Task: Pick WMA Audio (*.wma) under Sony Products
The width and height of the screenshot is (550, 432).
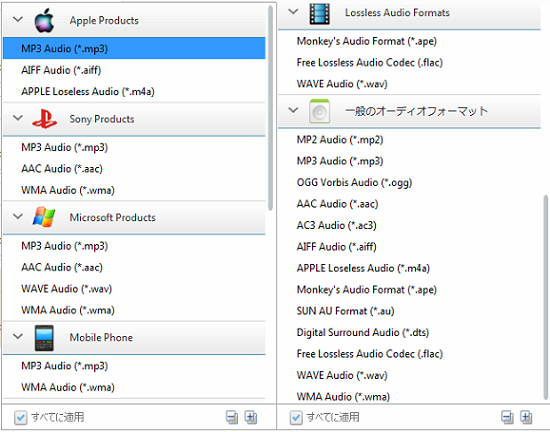Action: click(134, 190)
